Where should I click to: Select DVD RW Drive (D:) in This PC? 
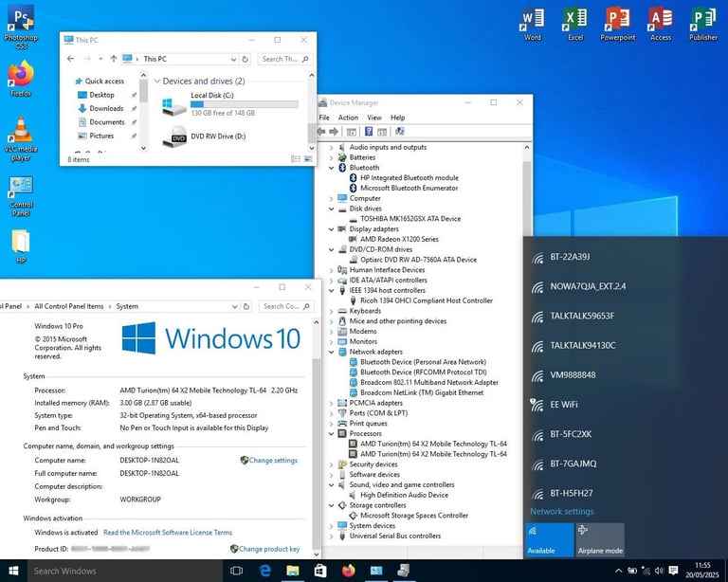pyautogui.click(x=218, y=136)
